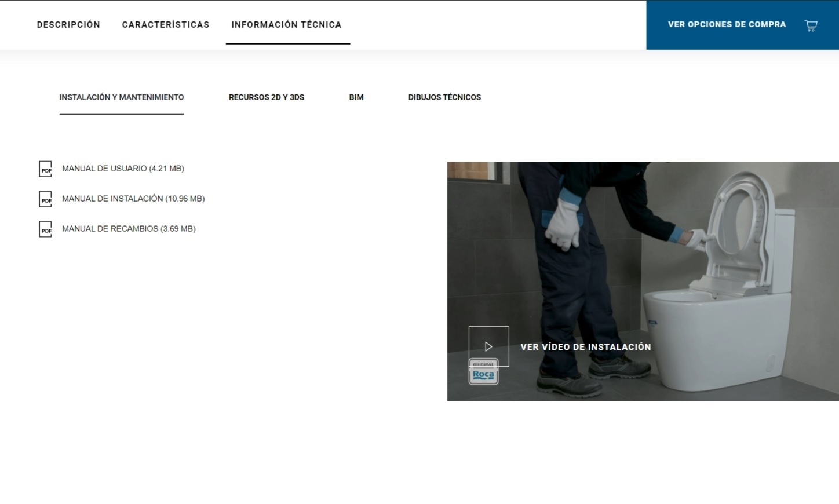Click the shopping cart icon
This screenshot has height=504, width=839.
[811, 25]
